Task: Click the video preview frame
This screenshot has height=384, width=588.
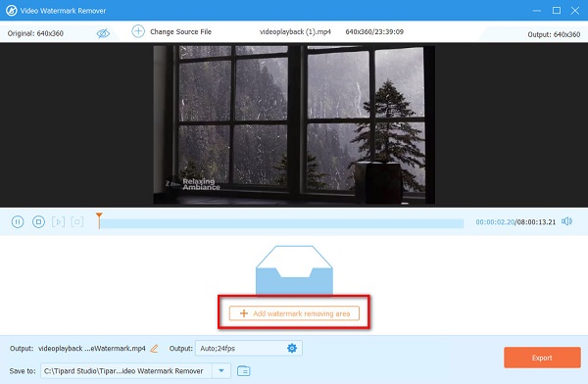Action: [x=294, y=124]
